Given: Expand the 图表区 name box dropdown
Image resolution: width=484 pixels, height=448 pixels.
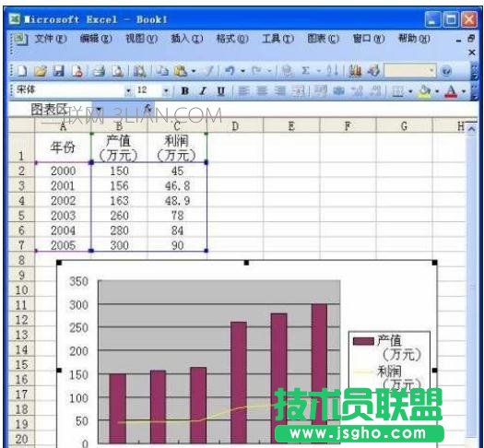Looking at the screenshot, I should click(99, 109).
